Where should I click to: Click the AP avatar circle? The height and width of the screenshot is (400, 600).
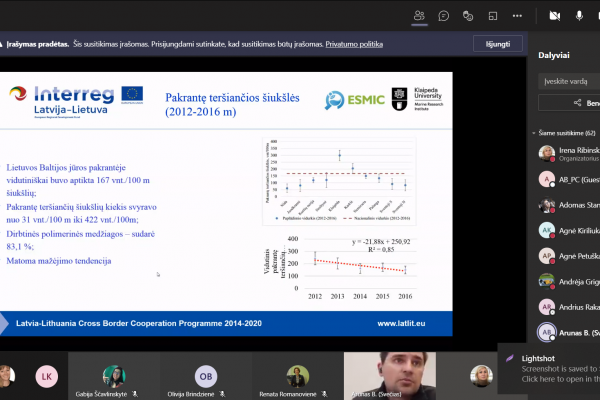click(x=547, y=256)
